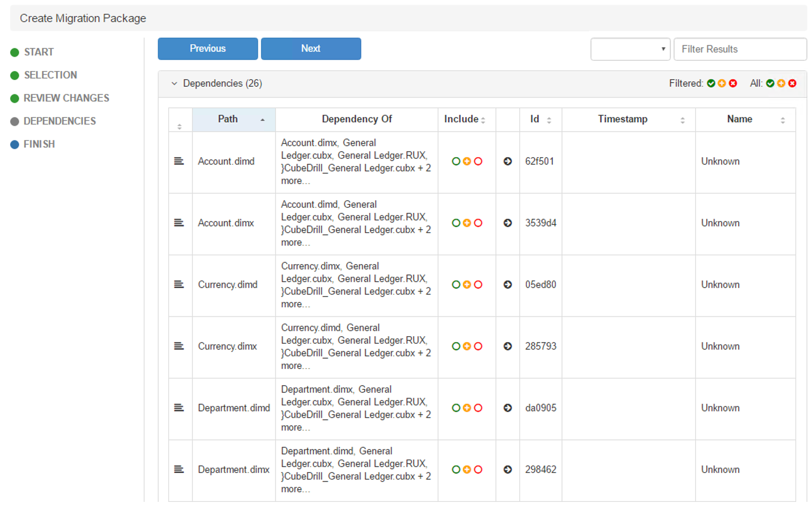812x510 pixels.
Task: Click the green check icon in the Filtered group
Action: (x=711, y=84)
